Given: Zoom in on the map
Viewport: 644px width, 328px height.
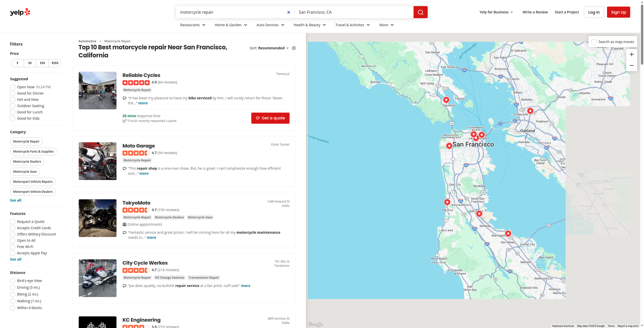Looking at the screenshot, I should click(x=632, y=54).
